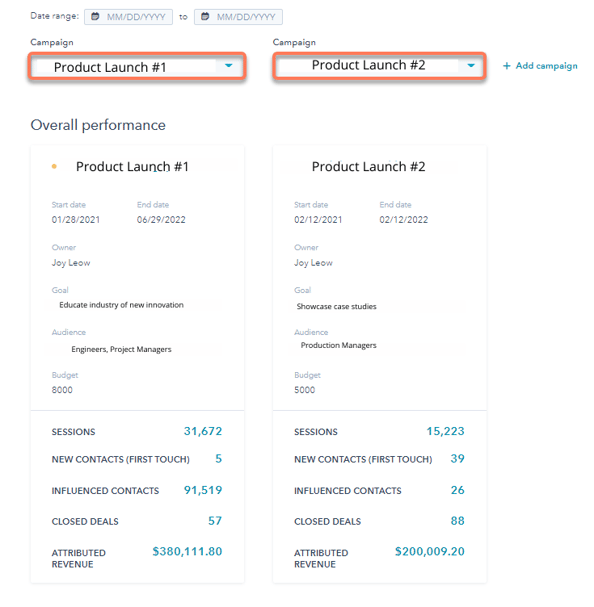The width and height of the screenshot is (594, 607).
Task: Click the plus icon beside Add campaign
Action: tap(506, 66)
